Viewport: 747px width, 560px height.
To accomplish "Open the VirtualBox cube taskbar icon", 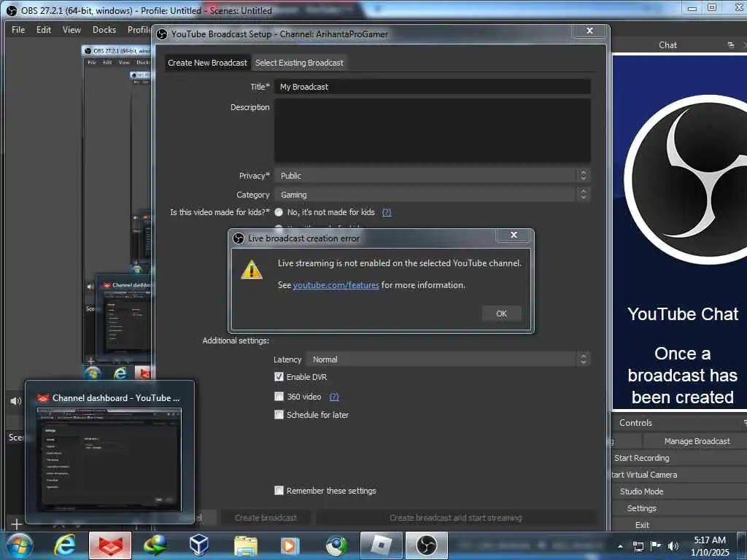I will pos(199,545).
